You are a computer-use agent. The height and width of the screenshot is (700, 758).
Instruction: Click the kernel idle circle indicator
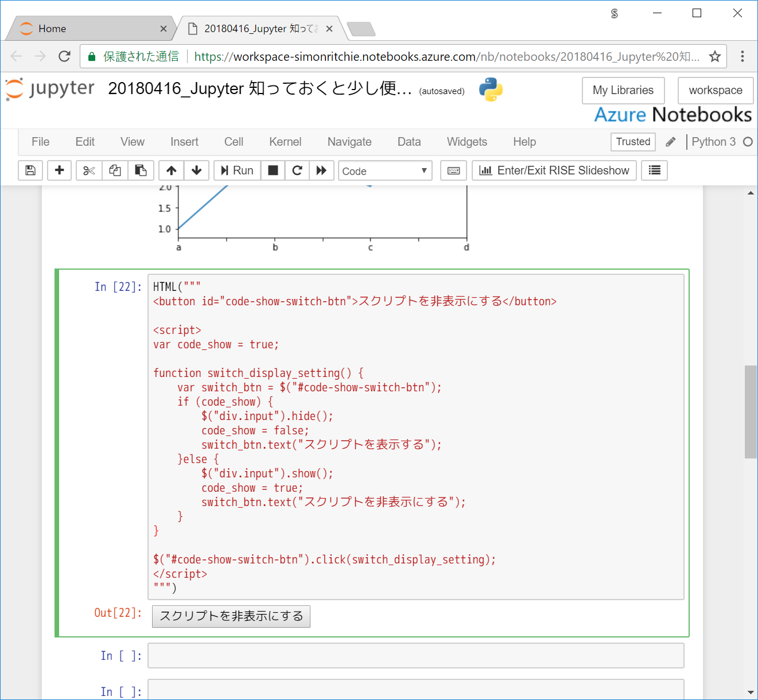click(x=748, y=142)
